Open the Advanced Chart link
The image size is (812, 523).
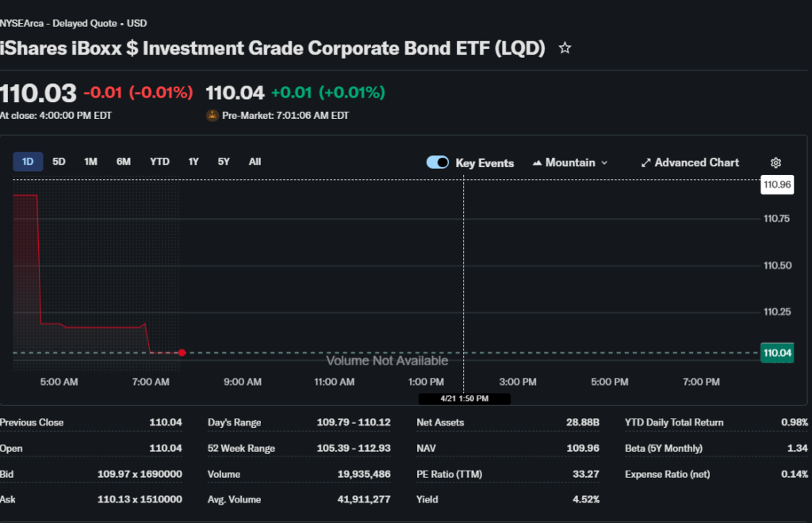696,162
